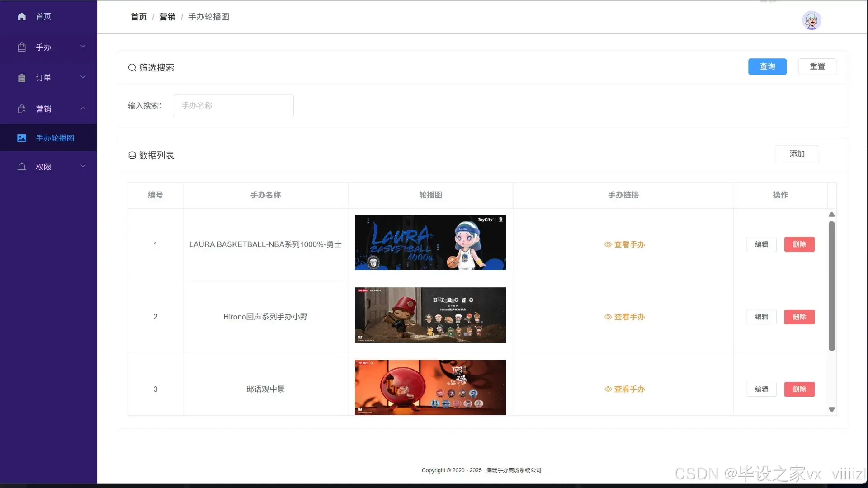Expand the 订单 sidebar menu chevron

click(83, 77)
